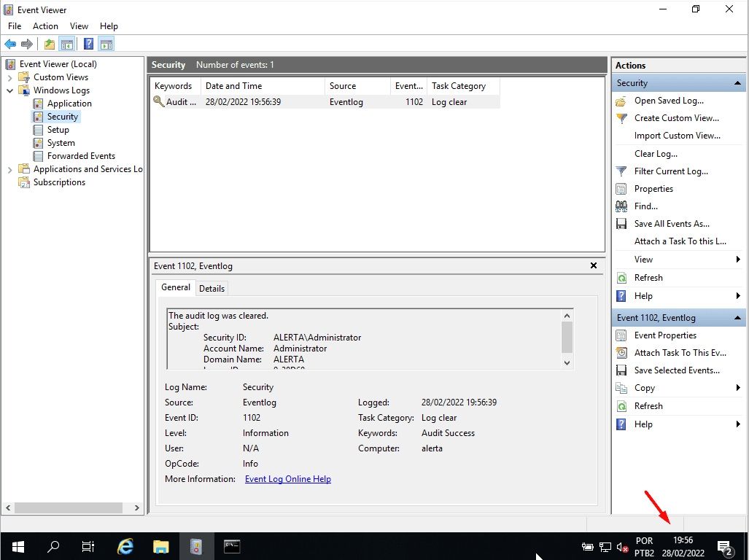The image size is (749, 560).
Task: Select the Application log in tree
Action: [x=69, y=104]
